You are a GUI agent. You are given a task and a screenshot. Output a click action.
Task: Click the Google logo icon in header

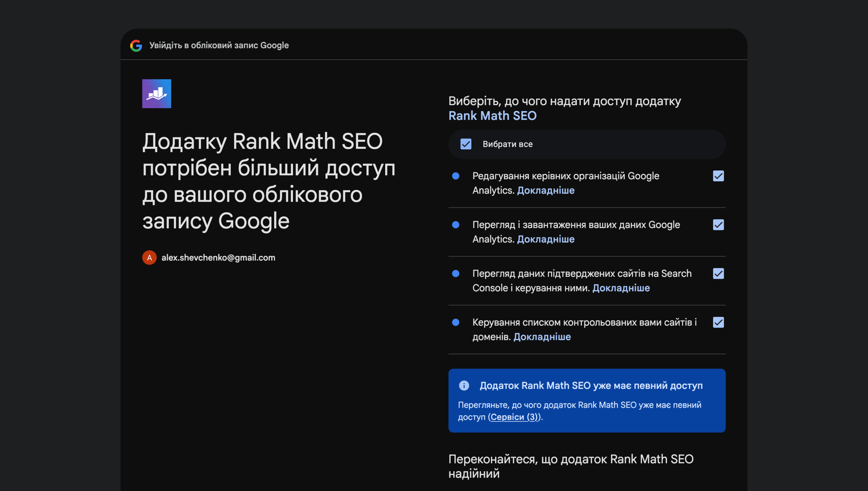[x=136, y=45]
